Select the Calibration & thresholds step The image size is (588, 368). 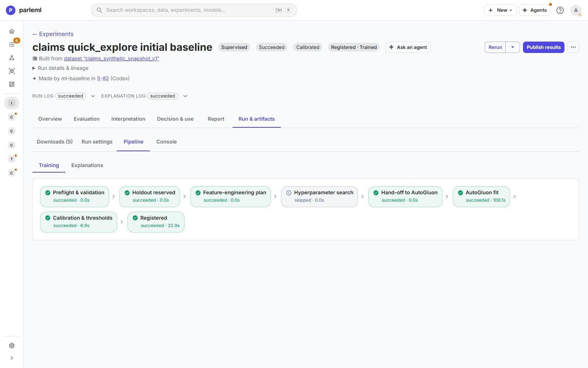pyautogui.click(x=79, y=222)
